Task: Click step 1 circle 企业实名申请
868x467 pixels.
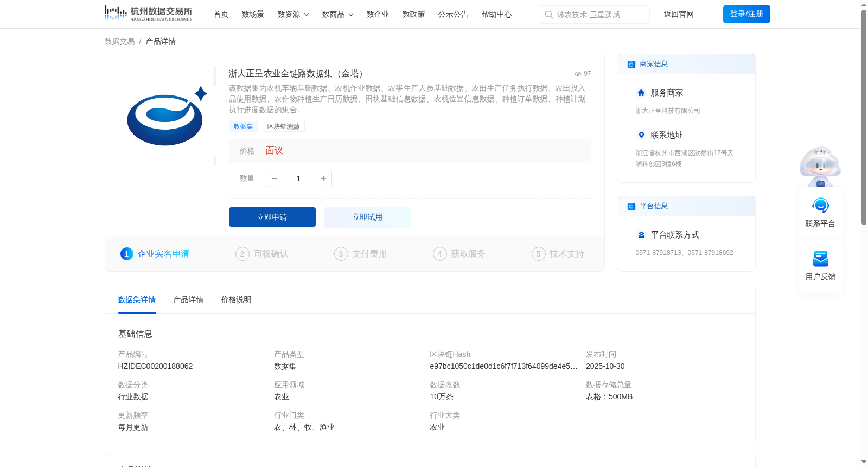Action: pos(127,254)
